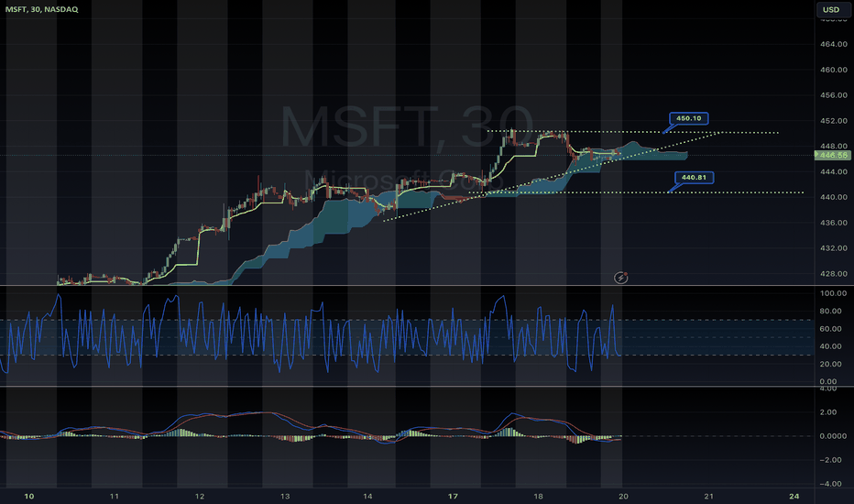Click the 0.0000 MACD scale label
This screenshot has height=504, width=854.
click(x=833, y=436)
